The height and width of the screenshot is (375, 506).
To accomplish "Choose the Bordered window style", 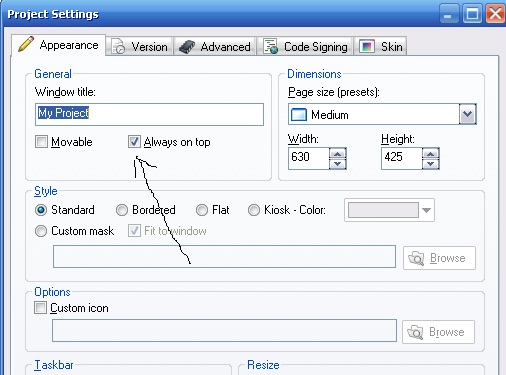I will (x=122, y=210).
